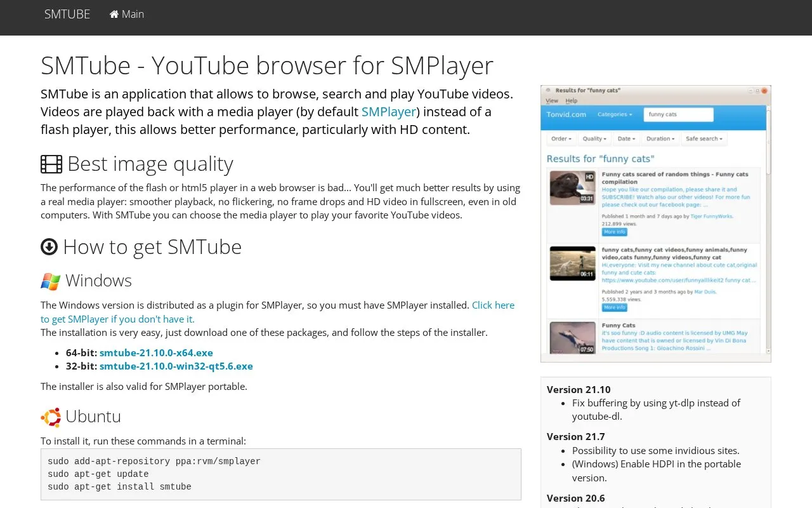
Task: Click 'sudo add-apt-repository ppa:rvm/smplayer' line
Action: pos(154,462)
